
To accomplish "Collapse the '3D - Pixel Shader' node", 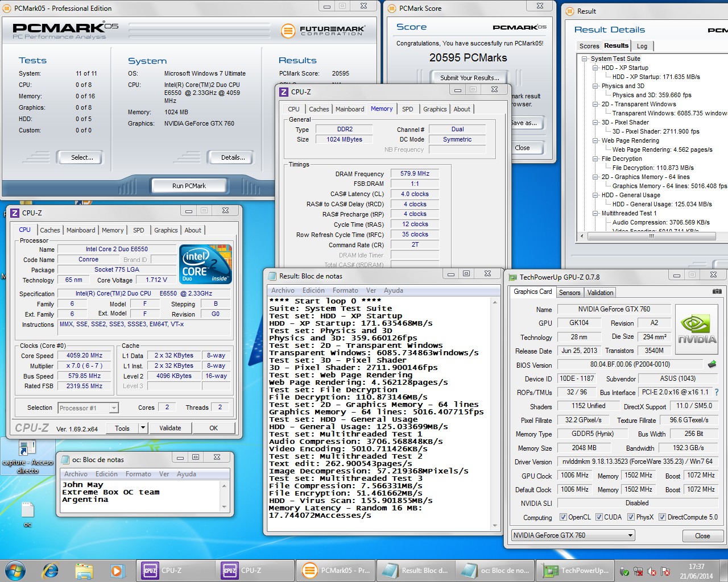I will pyautogui.click(x=595, y=122).
